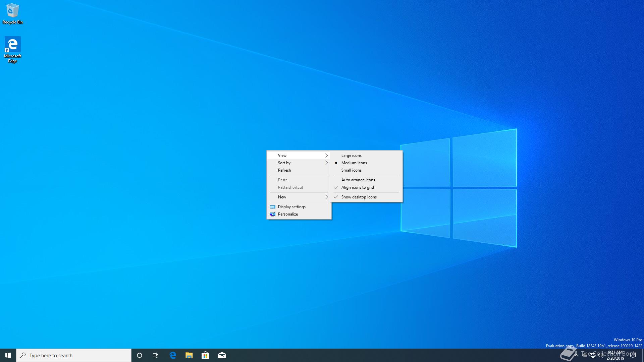
Task: Click Refresh in the context menu
Action: pos(284,170)
